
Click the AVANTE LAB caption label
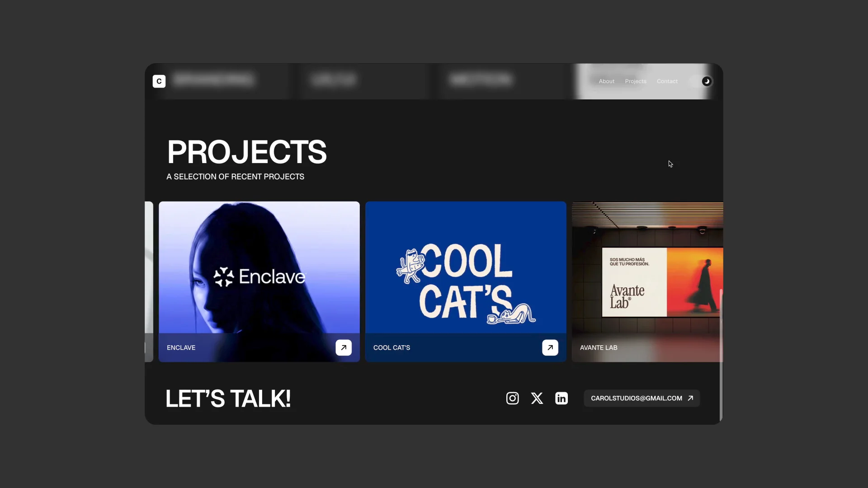click(599, 347)
